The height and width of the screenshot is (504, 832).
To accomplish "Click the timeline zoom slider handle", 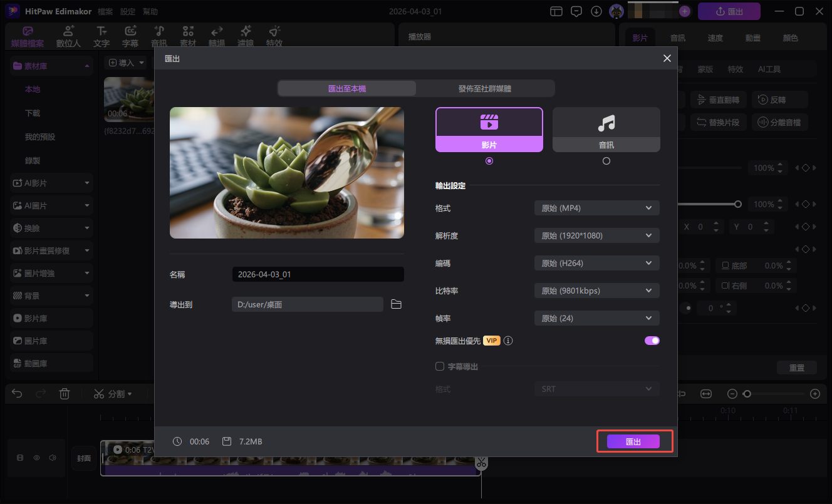I will 747,393.
